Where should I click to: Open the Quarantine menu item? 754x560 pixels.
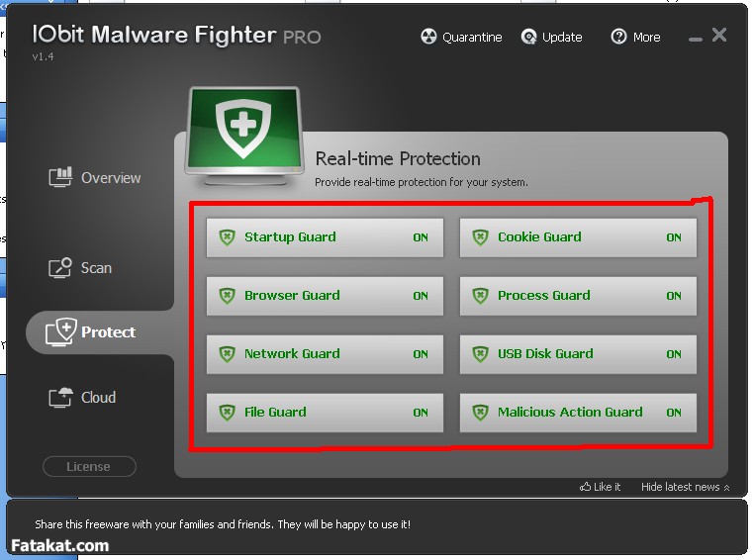pos(461,37)
